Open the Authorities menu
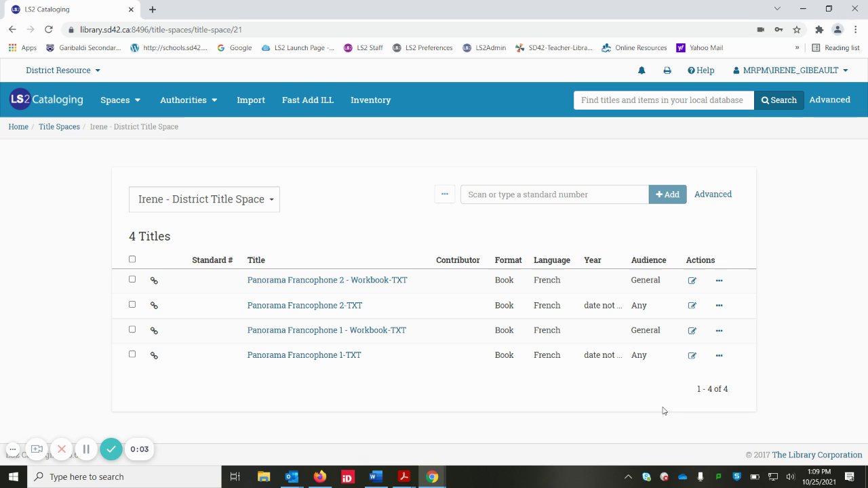 (x=189, y=100)
